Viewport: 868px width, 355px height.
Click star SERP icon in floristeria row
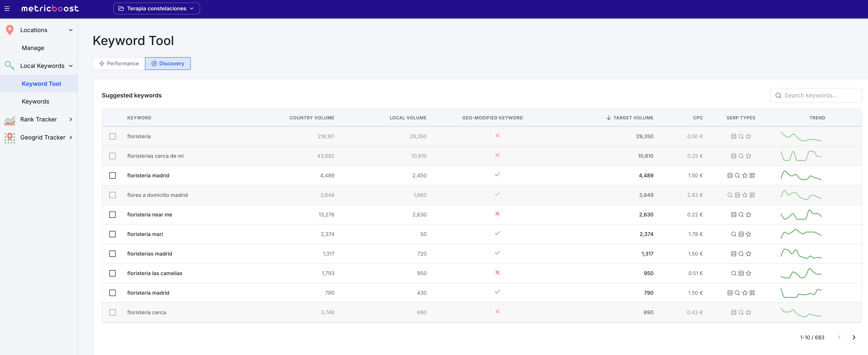click(748, 137)
